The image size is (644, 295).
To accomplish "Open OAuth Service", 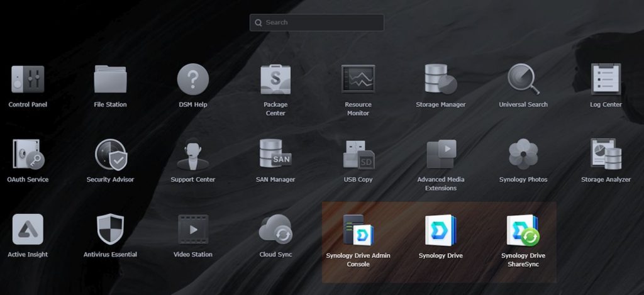I will tap(28, 155).
